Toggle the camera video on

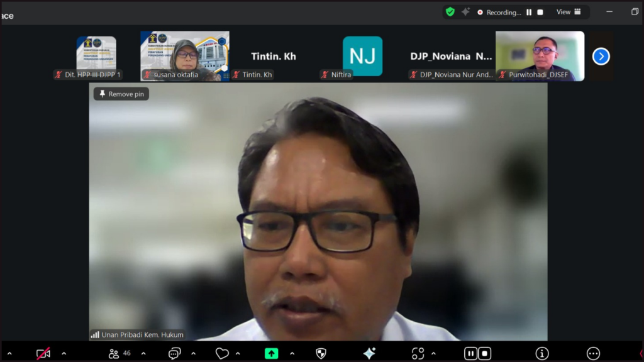coord(43,353)
